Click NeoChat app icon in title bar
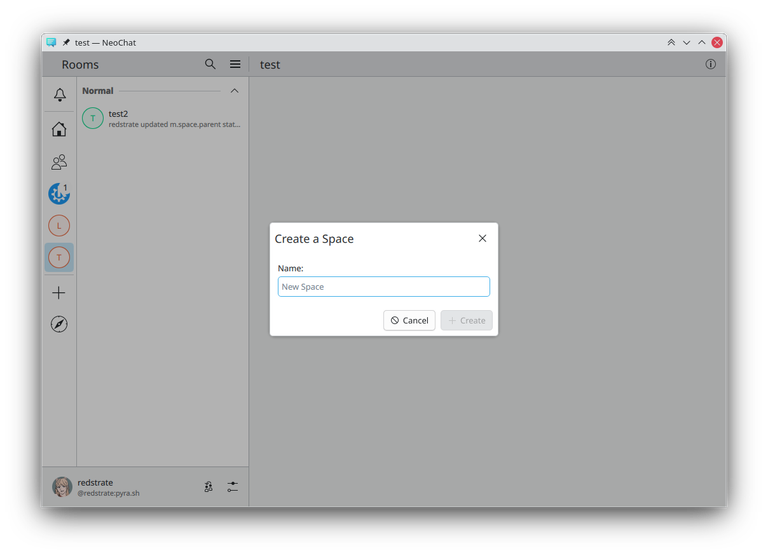This screenshot has width=768, height=556. [51, 43]
